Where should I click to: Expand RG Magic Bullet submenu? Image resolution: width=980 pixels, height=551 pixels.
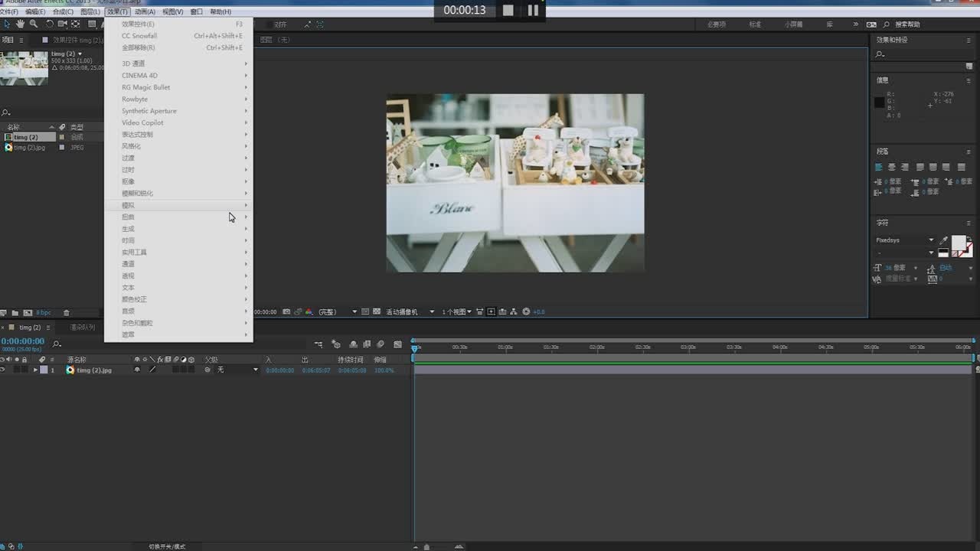(178, 87)
